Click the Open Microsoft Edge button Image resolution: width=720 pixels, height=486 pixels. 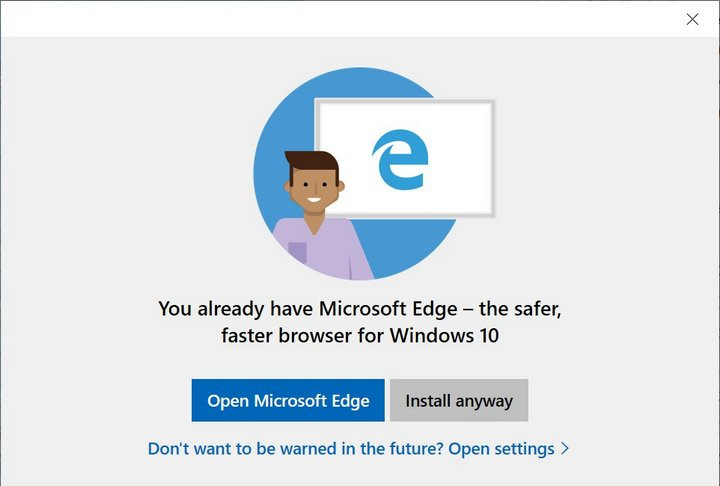pyautogui.click(x=288, y=400)
